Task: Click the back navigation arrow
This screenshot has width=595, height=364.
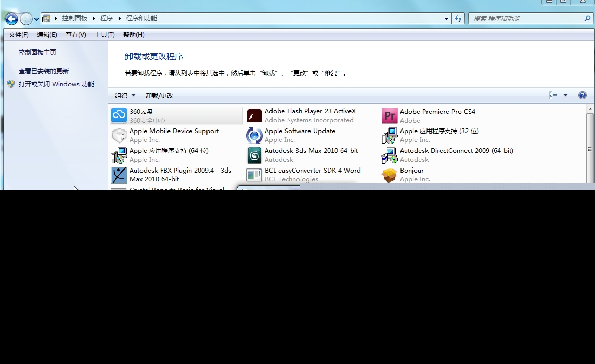Action: coord(11,19)
